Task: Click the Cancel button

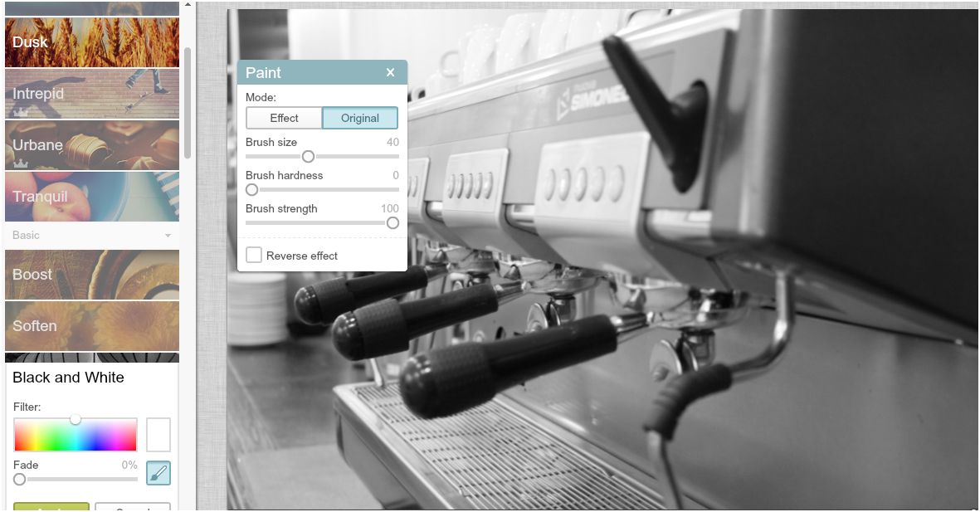Action: (x=133, y=507)
